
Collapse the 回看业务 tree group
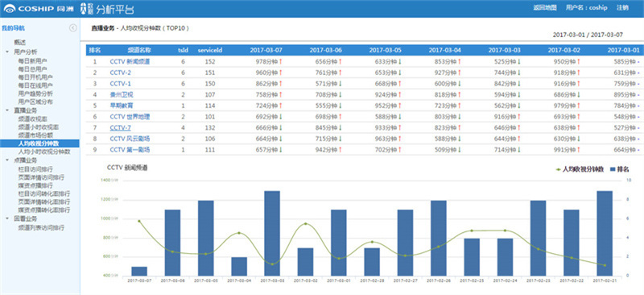click(7, 218)
